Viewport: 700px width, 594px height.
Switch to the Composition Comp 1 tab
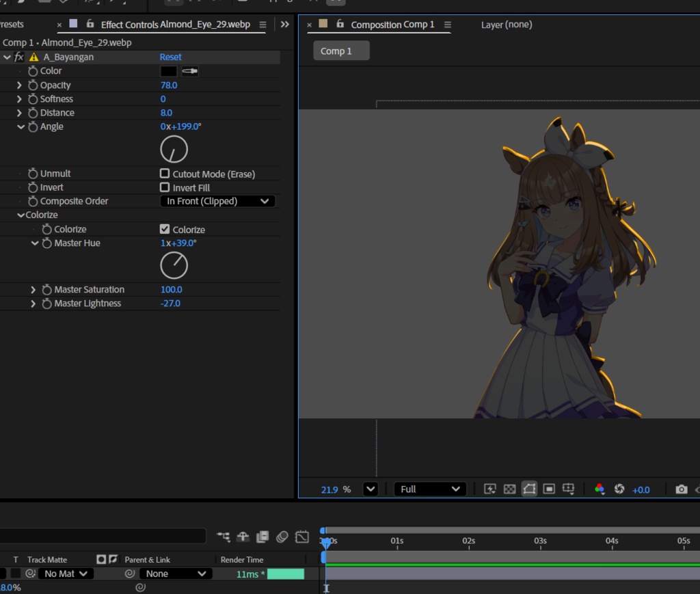pyautogui.click(x=392, y=25)
